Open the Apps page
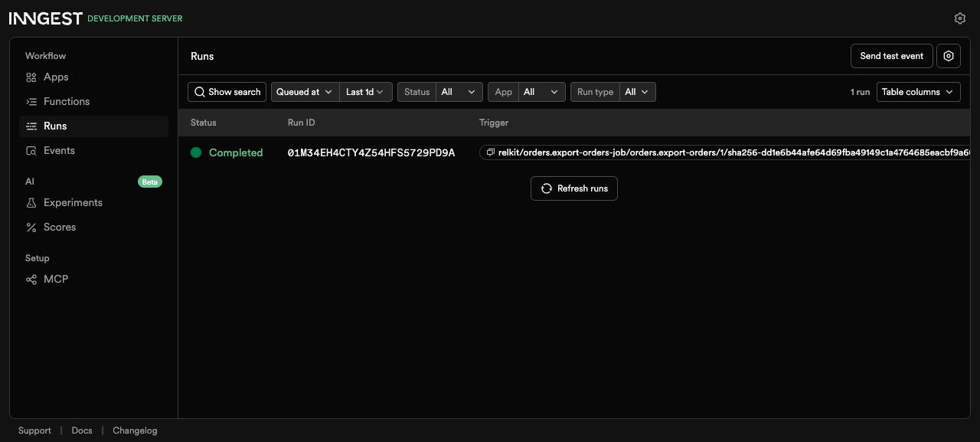The image size is (980, 442). tap(93, 77)
